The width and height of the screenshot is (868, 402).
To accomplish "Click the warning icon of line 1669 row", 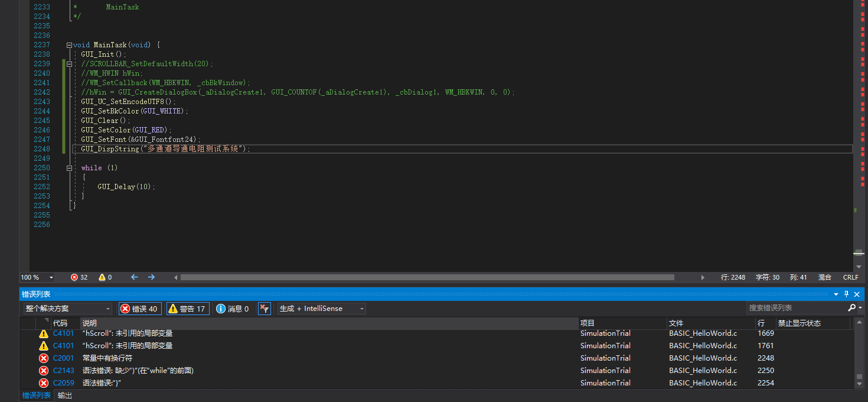I will click(x=44, y=333).
